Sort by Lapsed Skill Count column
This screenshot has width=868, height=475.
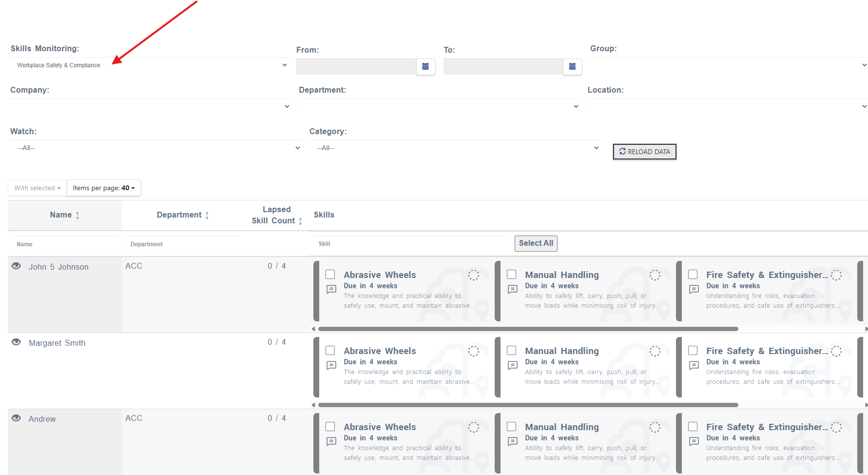pyautogui.click(x=277, y=215)
